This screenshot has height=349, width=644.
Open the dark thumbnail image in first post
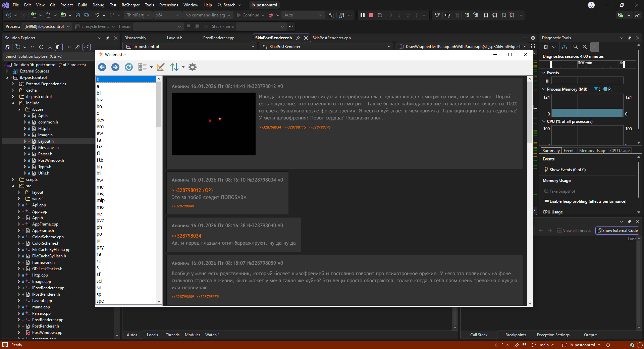point(214,124)
